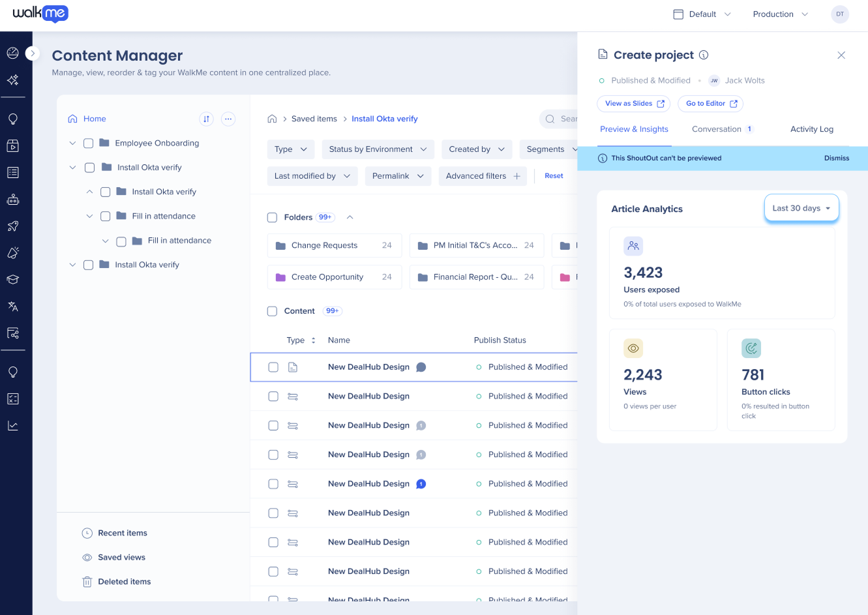Screen dimensions: 868x615
Task: Collapse the Employee Onboarding tree chevron
Action: (x=72, y=143)
